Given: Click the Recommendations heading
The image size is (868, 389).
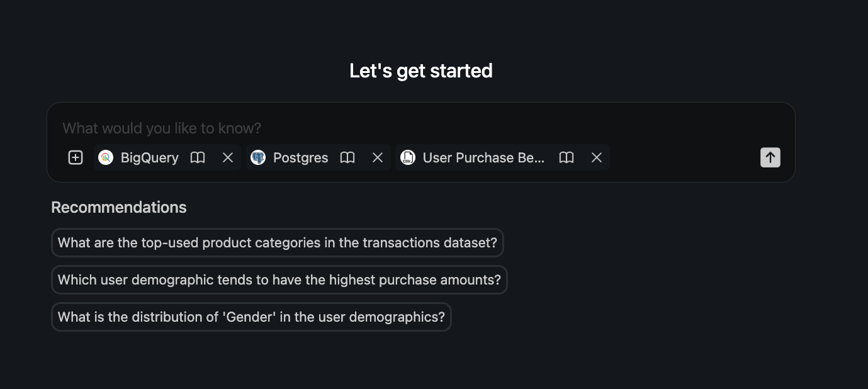Looking at the screenshot, I should pos(119,207).
